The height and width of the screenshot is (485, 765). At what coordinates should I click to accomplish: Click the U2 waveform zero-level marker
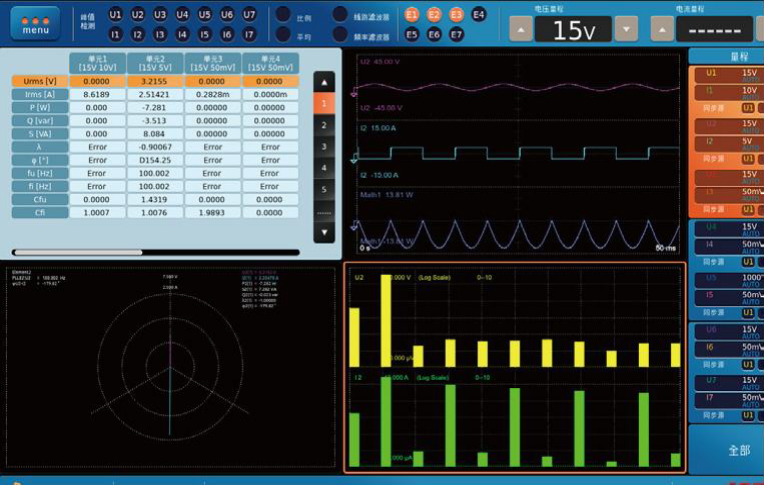354,92
